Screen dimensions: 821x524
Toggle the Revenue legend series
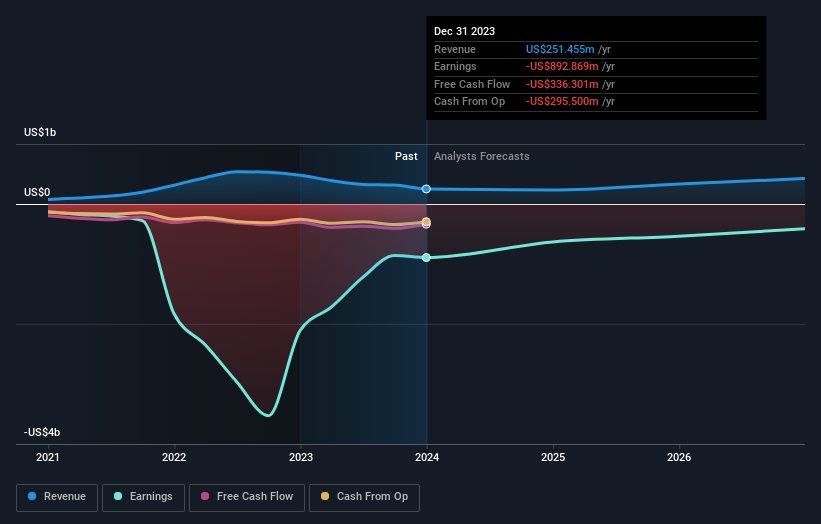click(57, 497)
